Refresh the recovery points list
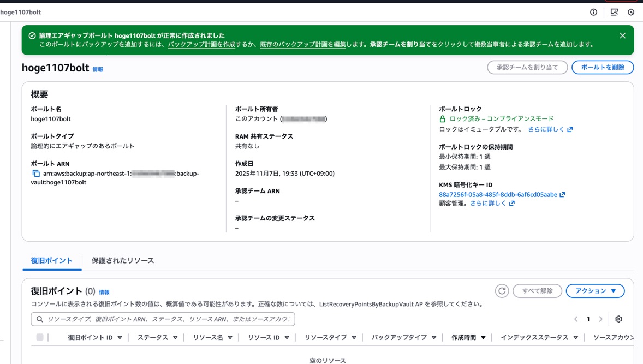This screenshot has width=643, height=364. (x=502, y=290)
